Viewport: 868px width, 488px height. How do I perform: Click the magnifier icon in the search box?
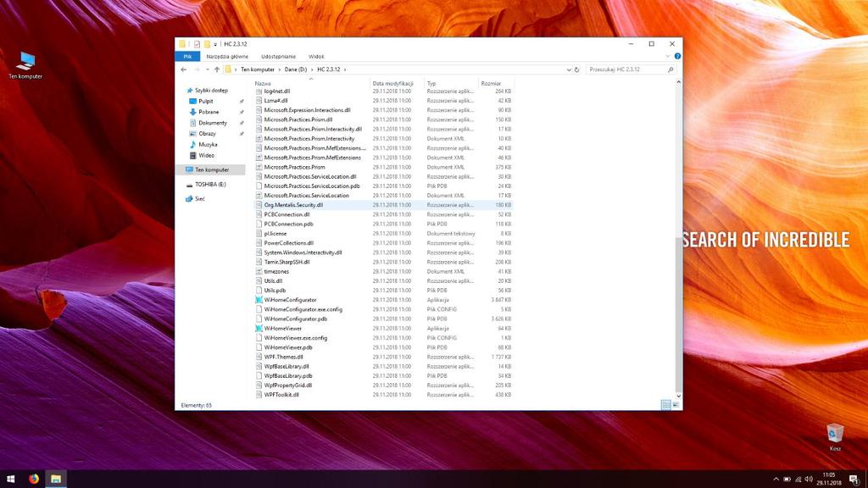pyautogui.click(x=670, y=69)
